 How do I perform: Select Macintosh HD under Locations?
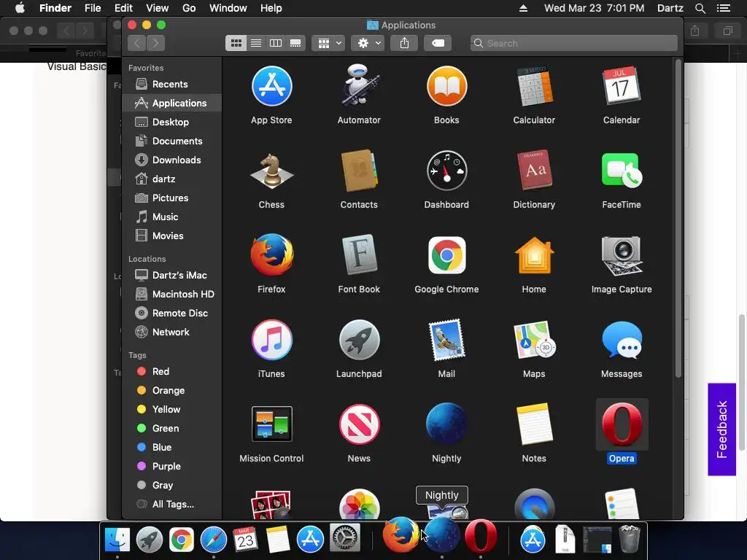(172, 295)
